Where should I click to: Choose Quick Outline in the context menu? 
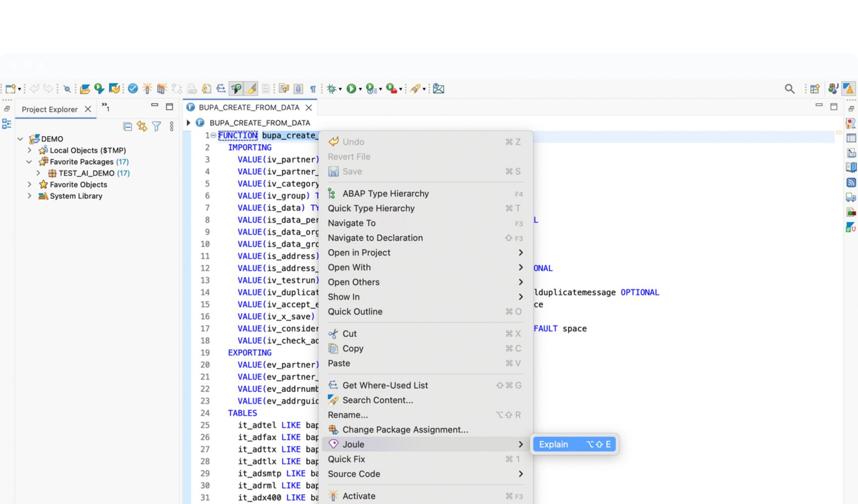[x=355, y=312]
